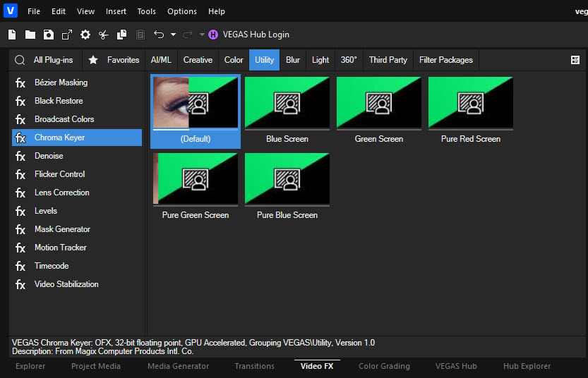Click the Favorites star icon

click(x=93, y=59)
